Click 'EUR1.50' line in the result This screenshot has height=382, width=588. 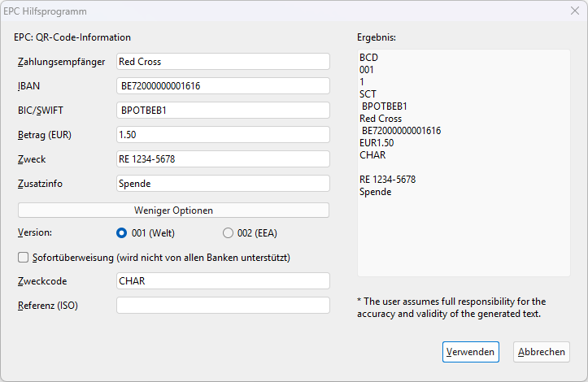(377, 143)
